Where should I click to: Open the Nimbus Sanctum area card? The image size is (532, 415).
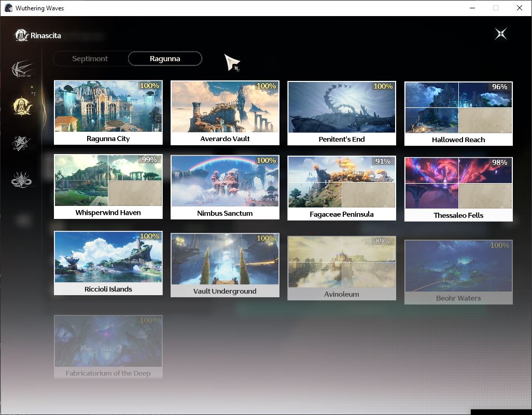(225, 187)
